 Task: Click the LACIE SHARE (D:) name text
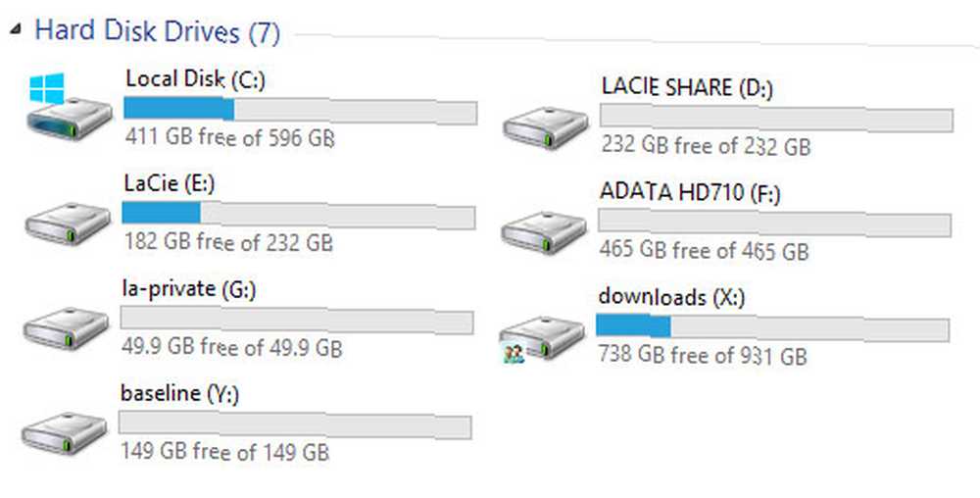pyautogui.click(x=687, y=87)
